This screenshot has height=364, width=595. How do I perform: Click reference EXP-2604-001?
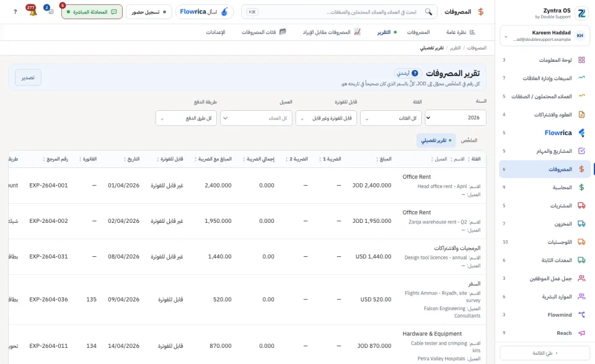click(48, 186)
